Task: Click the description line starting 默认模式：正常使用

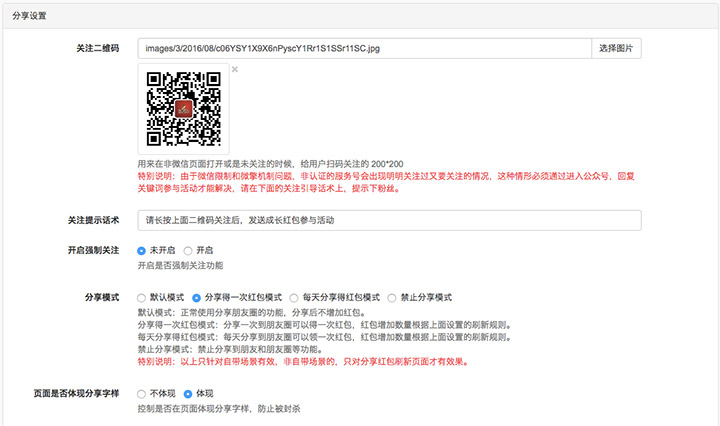Action: [x=252, y=313]
